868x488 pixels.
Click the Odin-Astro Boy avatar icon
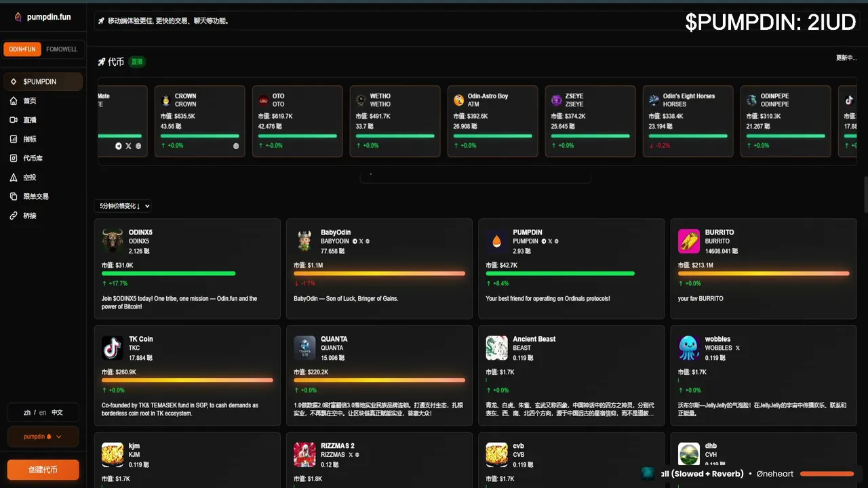pyautogui.click(x=459, y=100)
